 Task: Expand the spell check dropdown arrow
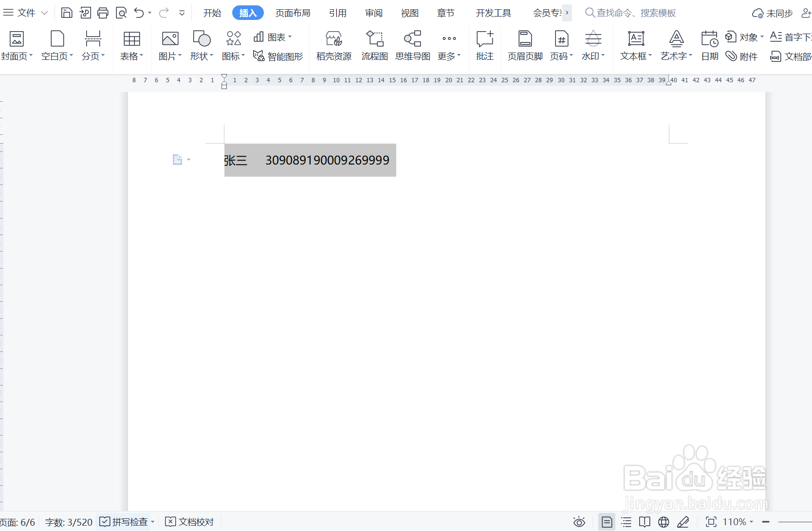tap(152, 522)
